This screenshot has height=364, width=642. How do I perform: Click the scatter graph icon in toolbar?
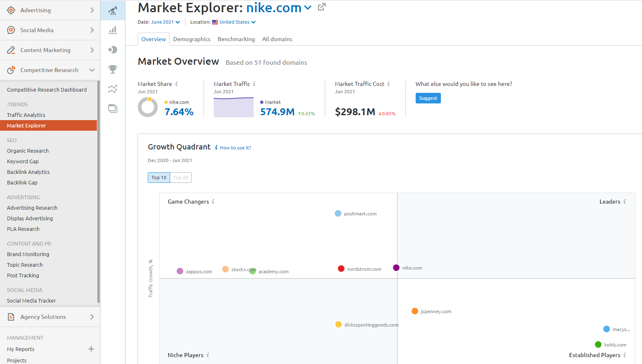(x=113, y=89)
